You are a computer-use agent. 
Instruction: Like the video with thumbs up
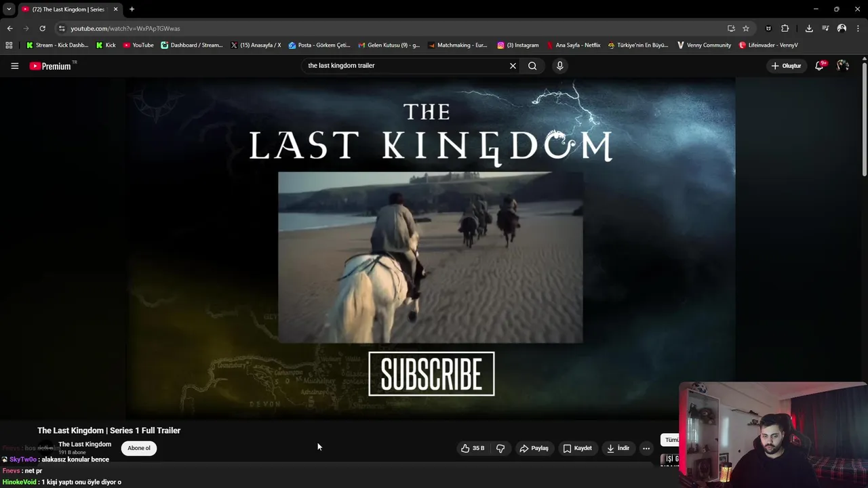click(473, 448)
